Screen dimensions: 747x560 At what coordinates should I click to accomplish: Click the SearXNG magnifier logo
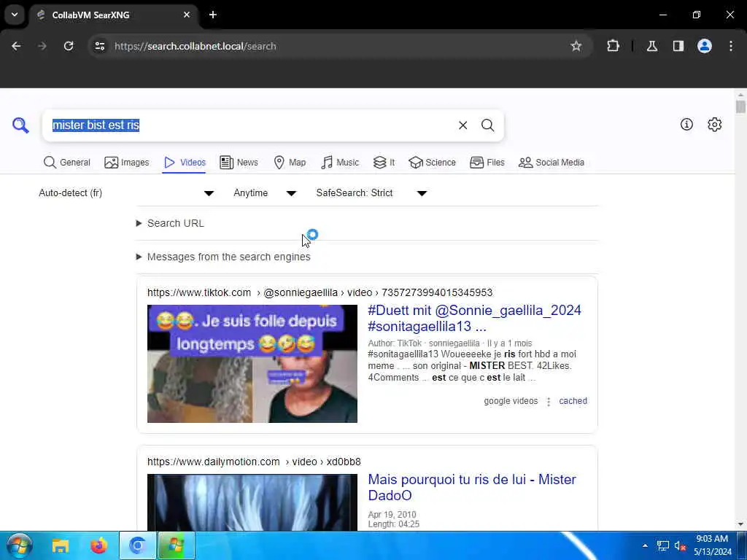20,125
